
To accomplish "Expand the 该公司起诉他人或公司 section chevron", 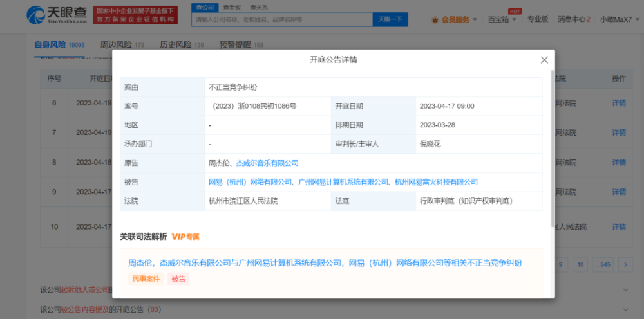I will [x=626, y=290].
